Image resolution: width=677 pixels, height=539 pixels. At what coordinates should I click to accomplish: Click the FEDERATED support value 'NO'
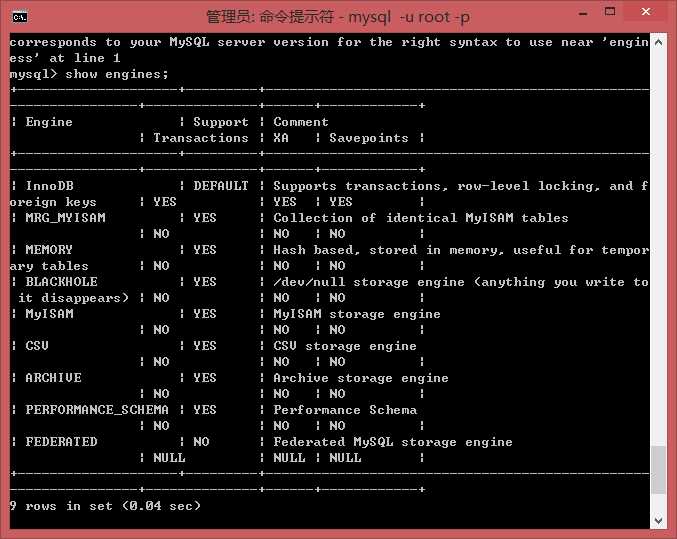coord(201,442)
